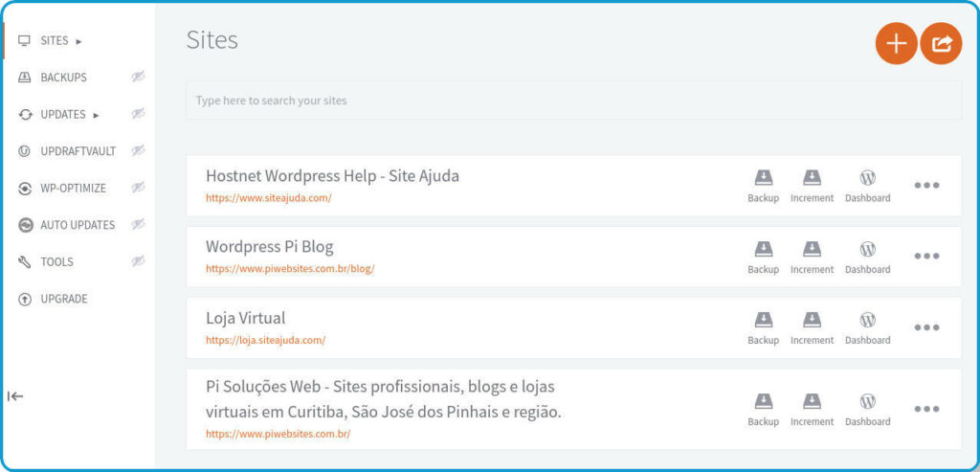Viewport: 980px width, 472px height.
Task: Open Tools in the sidebar
Action: point(46,262)
